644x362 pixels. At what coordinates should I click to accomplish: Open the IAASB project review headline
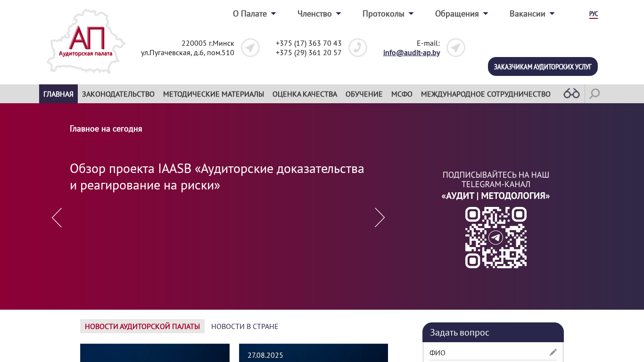pos(217,177)
